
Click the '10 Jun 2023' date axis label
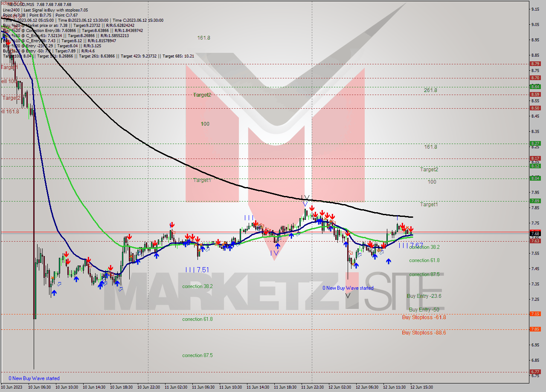(x=12, y=387)
